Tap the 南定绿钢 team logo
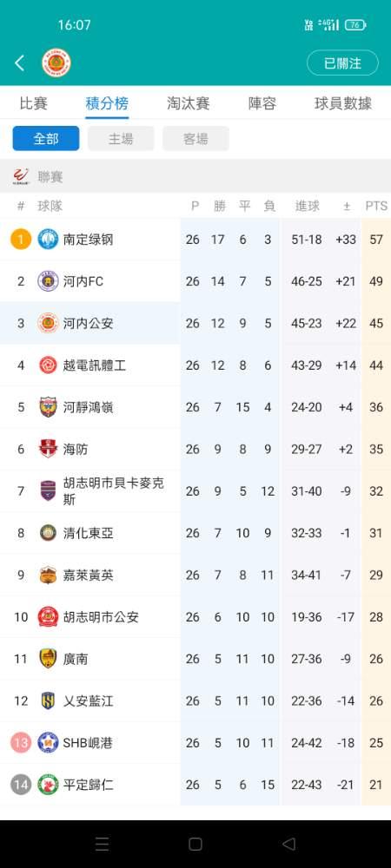This screenshot has height=868, width=391. point(48,240)
